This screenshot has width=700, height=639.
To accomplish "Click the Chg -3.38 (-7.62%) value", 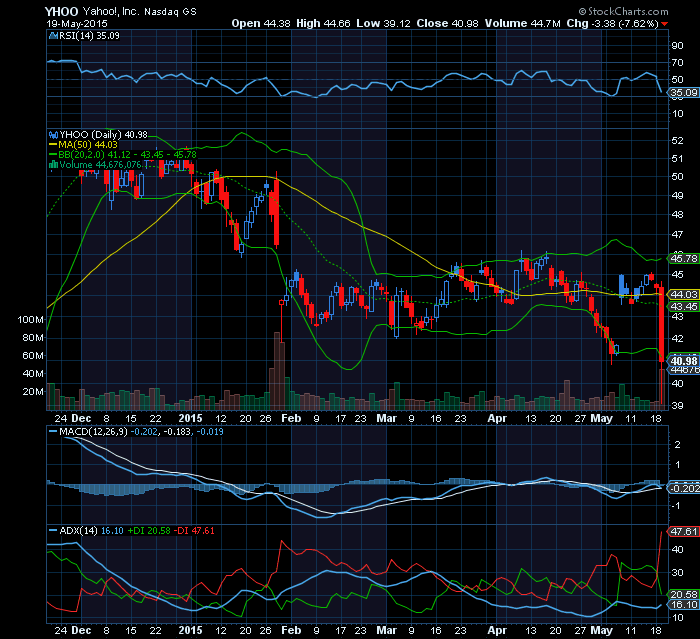I will [612, 23].
